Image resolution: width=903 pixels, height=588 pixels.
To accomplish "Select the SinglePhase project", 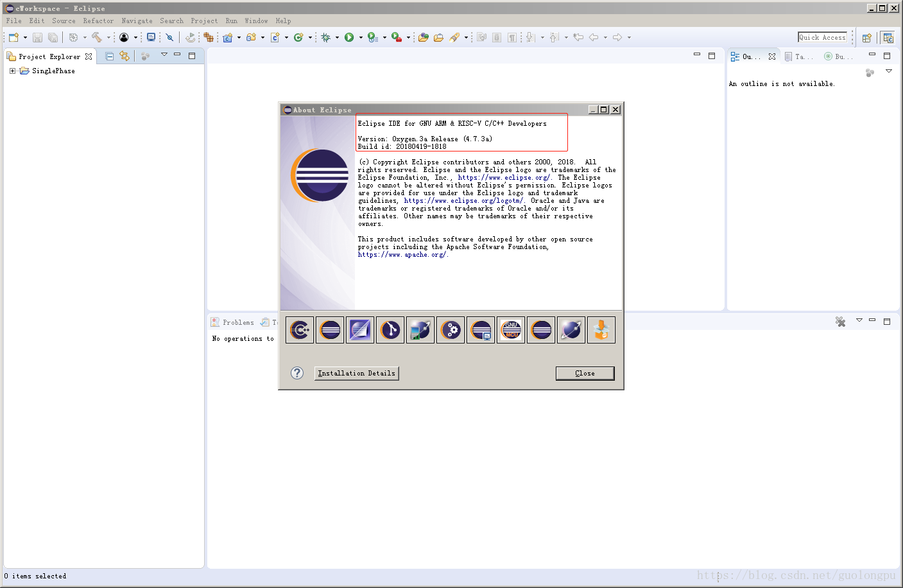I will (x=53, y=71).
